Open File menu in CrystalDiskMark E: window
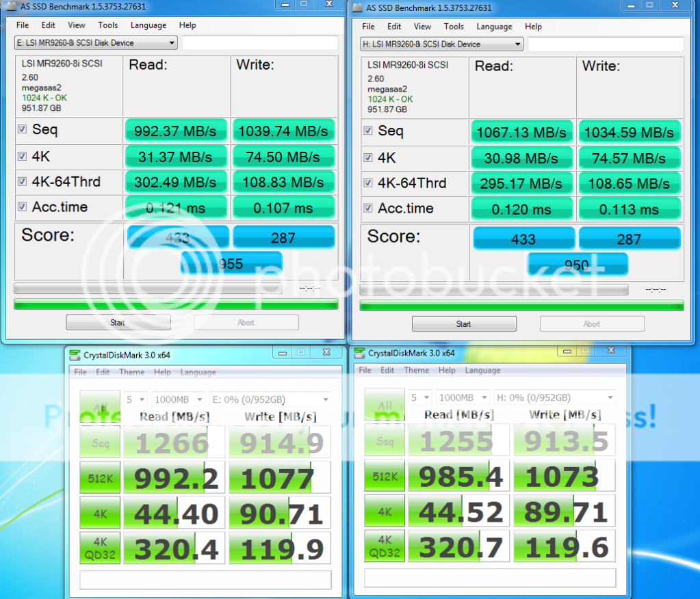This screenshot has width=700, height=599. pyautogui.click(x=80, y=372)
